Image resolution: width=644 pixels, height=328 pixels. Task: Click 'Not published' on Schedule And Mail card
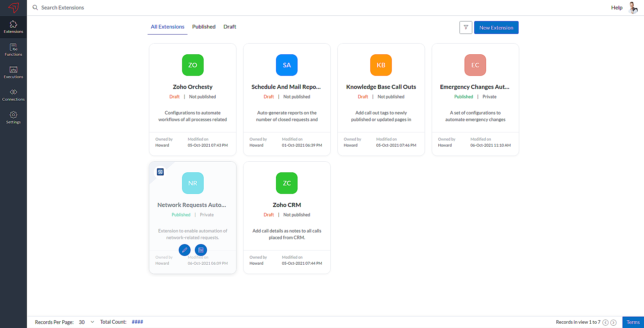click(297, 97)
